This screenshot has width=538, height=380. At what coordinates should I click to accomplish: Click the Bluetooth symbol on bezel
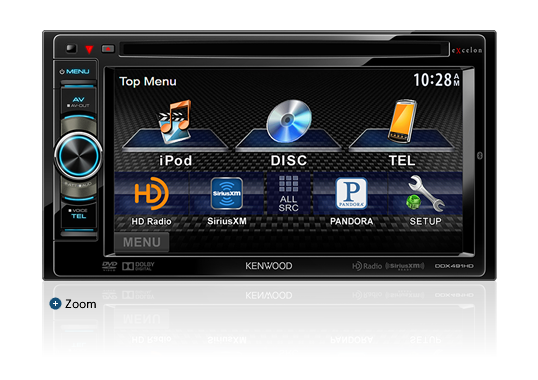pyautogui.click(x=480, y=155)
